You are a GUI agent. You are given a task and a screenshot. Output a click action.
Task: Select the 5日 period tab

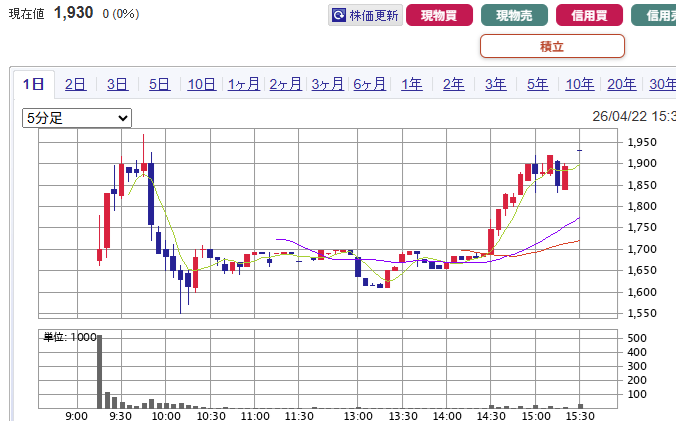pos(159,84)
